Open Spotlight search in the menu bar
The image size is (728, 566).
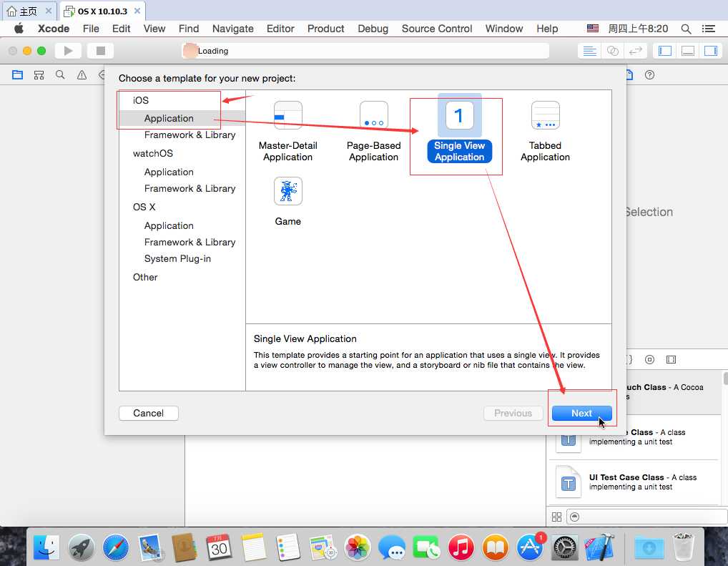point(686,29)
